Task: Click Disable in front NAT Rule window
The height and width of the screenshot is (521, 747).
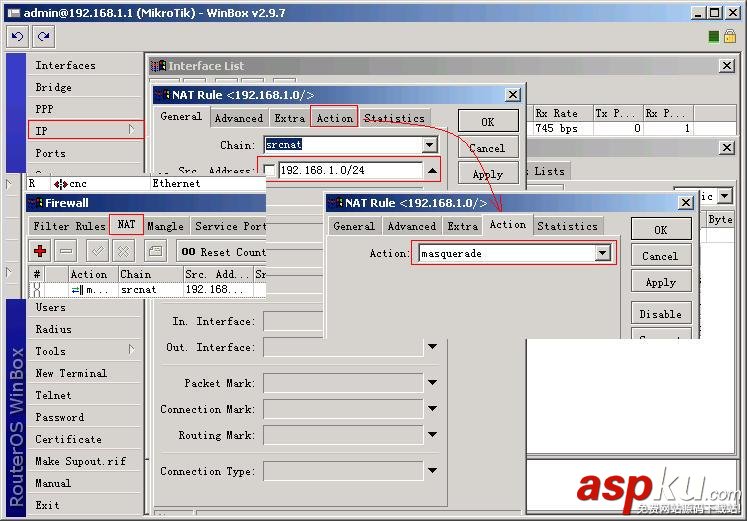Action: [x=661, y=314]
